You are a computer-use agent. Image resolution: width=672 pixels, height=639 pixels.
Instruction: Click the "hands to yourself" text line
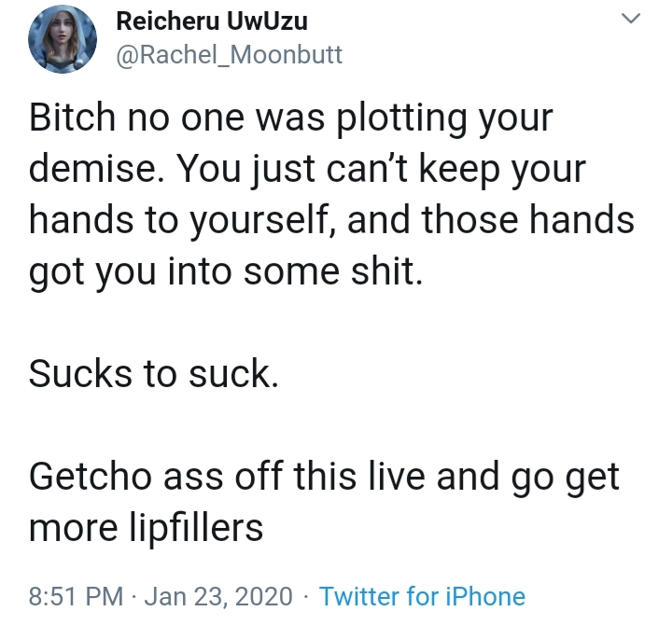tap(331, 220)
